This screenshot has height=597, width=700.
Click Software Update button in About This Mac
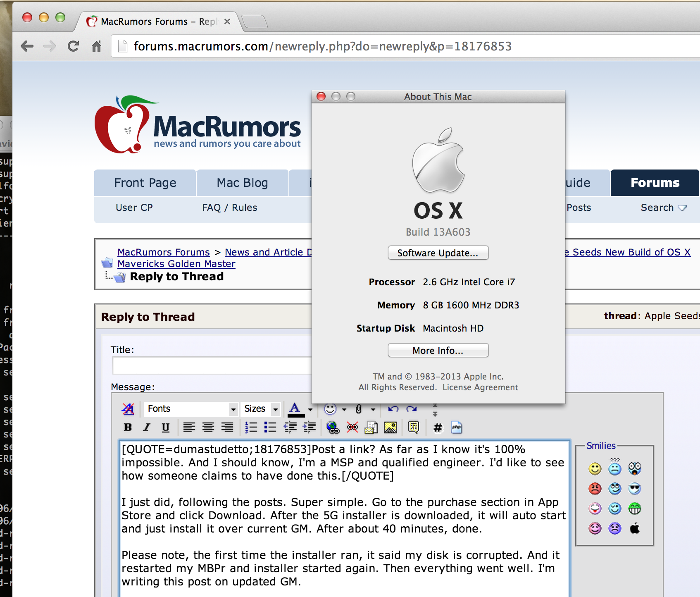point(438,253)
